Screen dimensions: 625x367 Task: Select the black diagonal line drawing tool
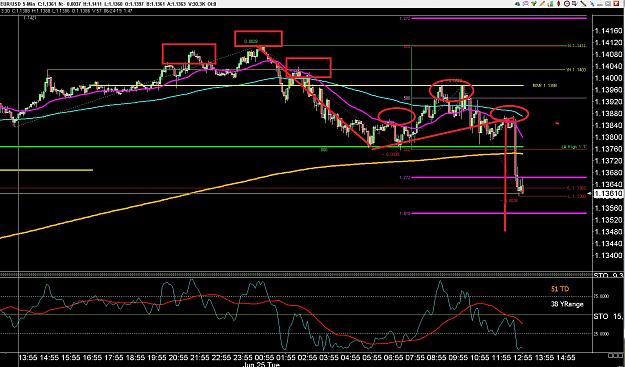[x=583, y=4]
